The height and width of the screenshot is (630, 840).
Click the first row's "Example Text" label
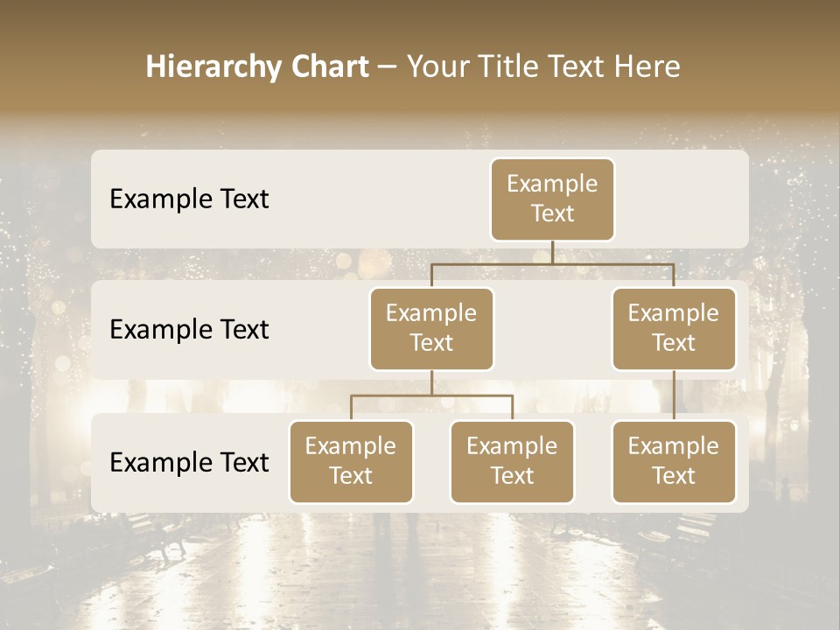pos(189,199)
